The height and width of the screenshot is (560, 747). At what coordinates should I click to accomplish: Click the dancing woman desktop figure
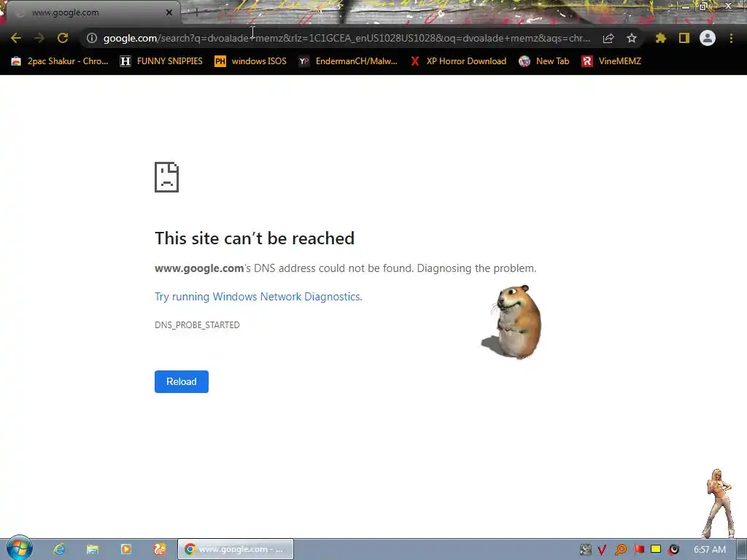pos(719,504)
